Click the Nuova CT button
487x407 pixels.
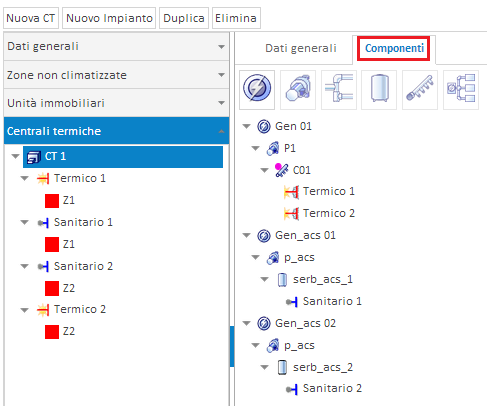point(31,18)
